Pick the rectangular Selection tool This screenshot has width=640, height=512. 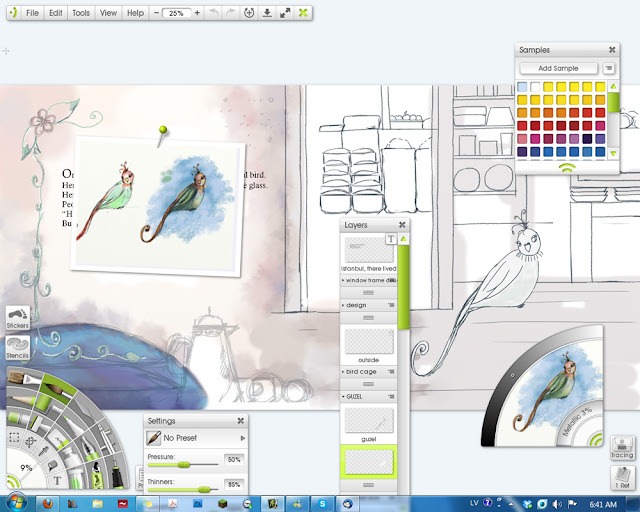point(14,438)
